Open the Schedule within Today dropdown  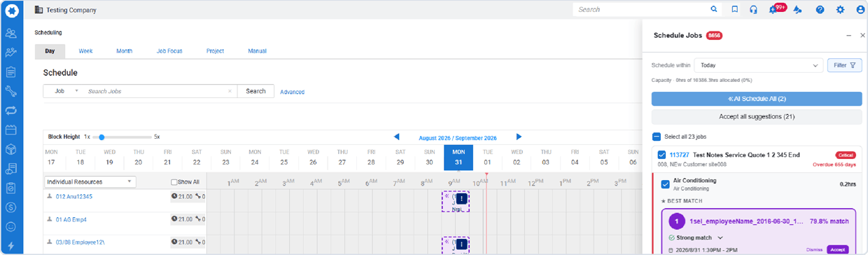click(758, 65)
